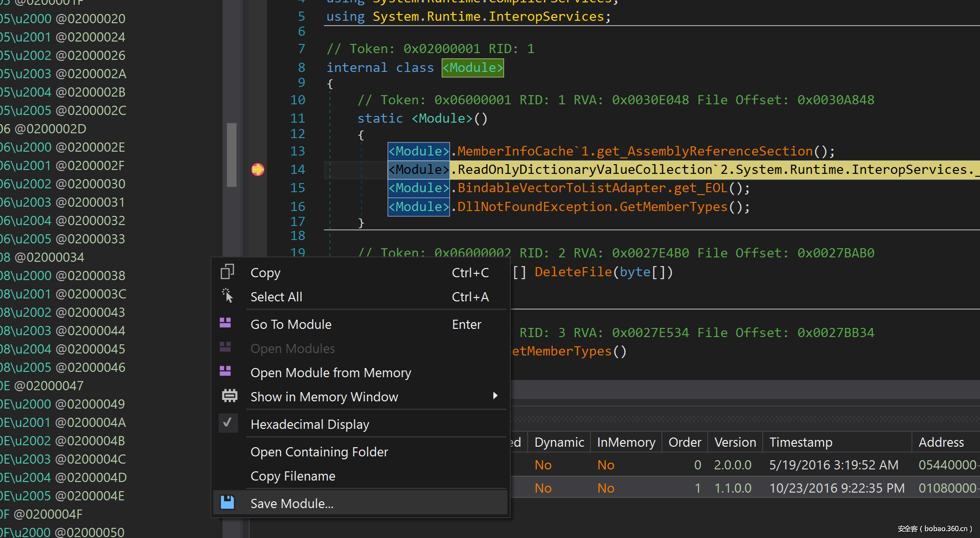Click the Timestamp column header
980x538 pixels.
[800, 442]
